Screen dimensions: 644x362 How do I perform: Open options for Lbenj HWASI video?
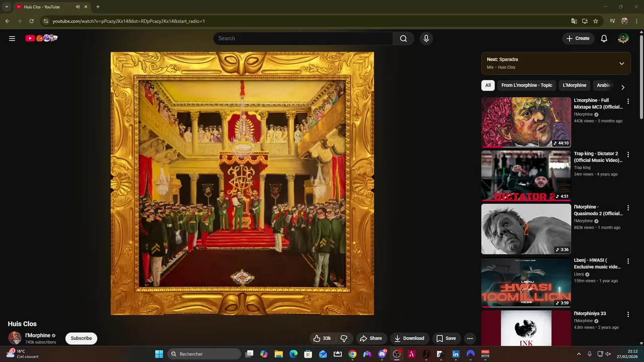click(628, 261)
